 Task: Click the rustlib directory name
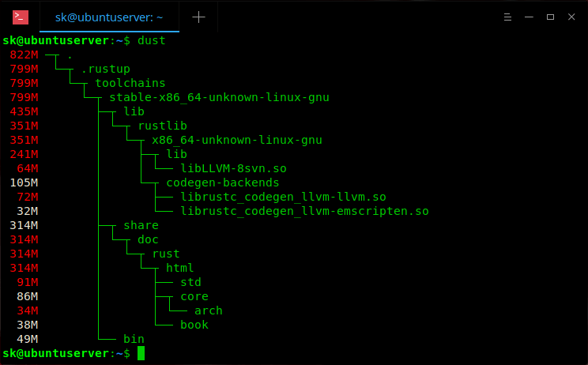pos(162,126)
